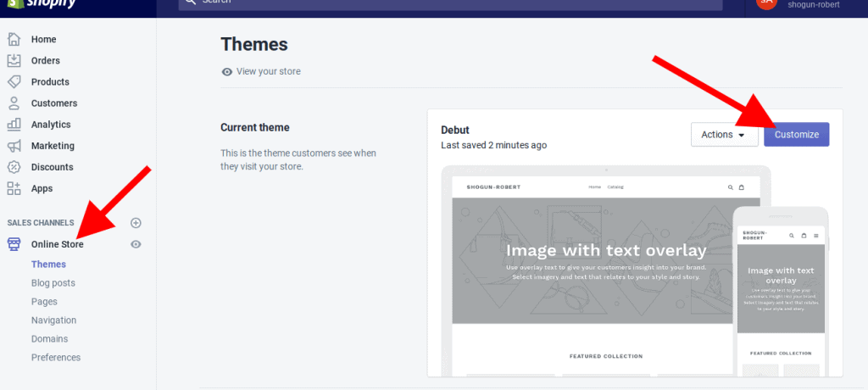Click Catalog link in desktop preview
Viewport: 868px width, 390px height.
pyautogui.click(x=615, y=187)
